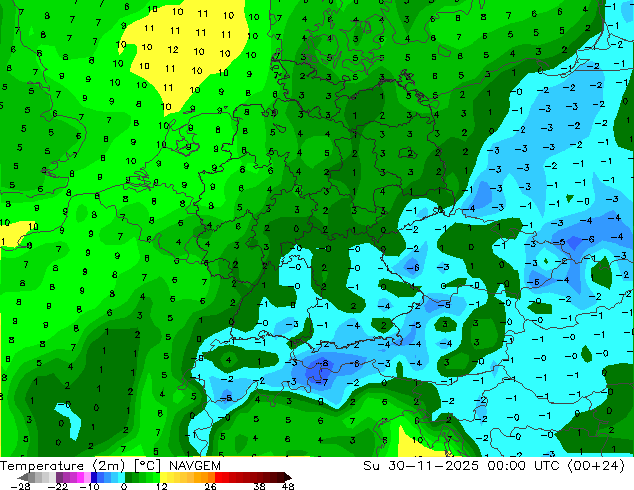Pick the cyan swatch in color legend

point(121,477)
